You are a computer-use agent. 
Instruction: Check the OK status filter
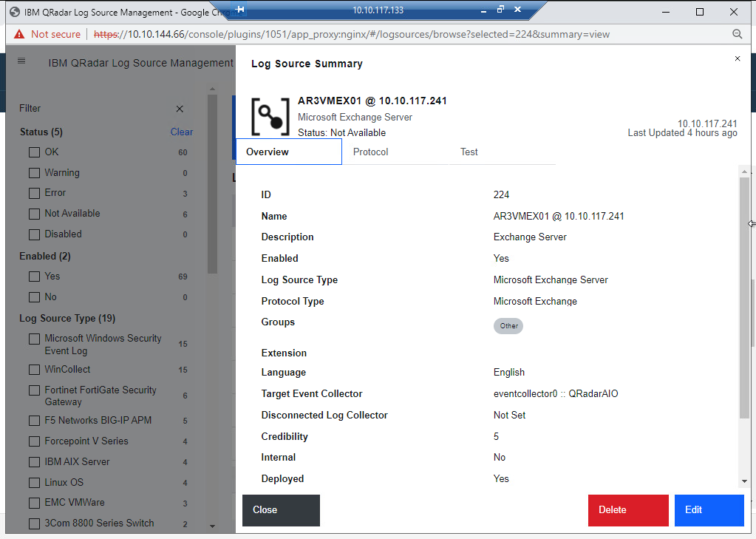click(x=34, y=152)
